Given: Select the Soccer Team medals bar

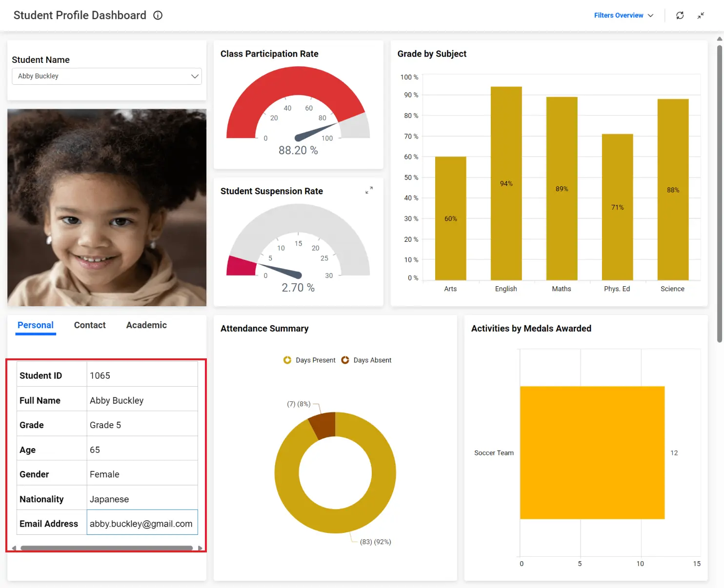Looking at the screenshot, I should [592, 452].
